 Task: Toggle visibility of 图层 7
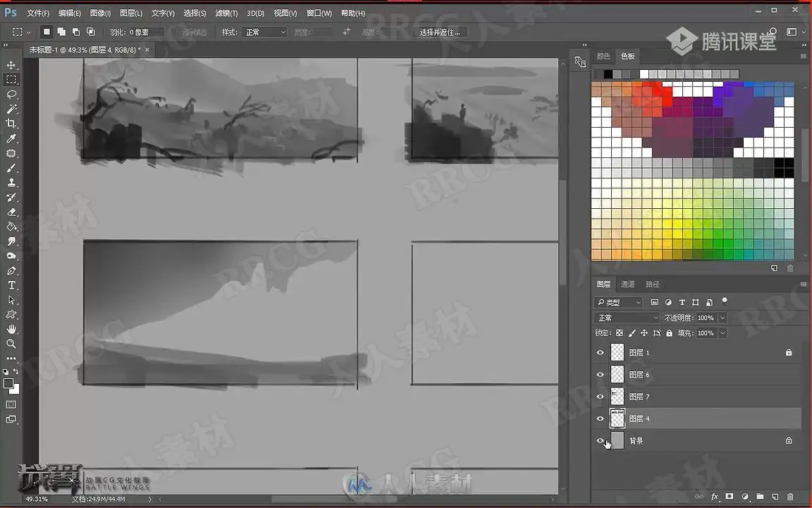[x=601, y=397]
